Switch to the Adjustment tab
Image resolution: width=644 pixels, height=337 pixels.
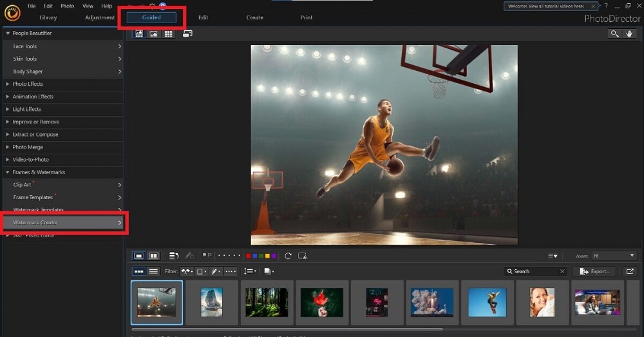click(100, 17)
